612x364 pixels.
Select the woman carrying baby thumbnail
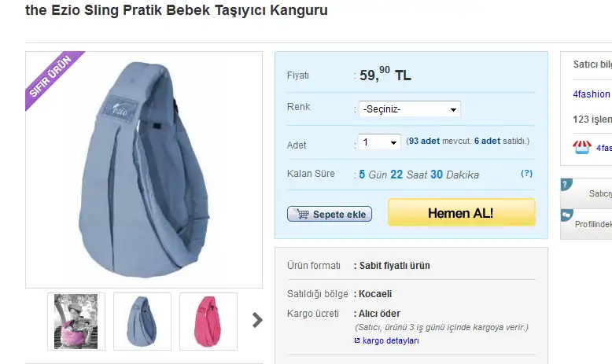click(x=76, y=322)
